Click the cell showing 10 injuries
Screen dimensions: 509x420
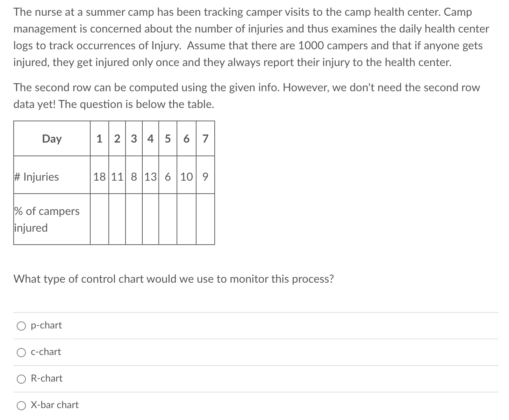pyautogui.click(x=186, y=177)
